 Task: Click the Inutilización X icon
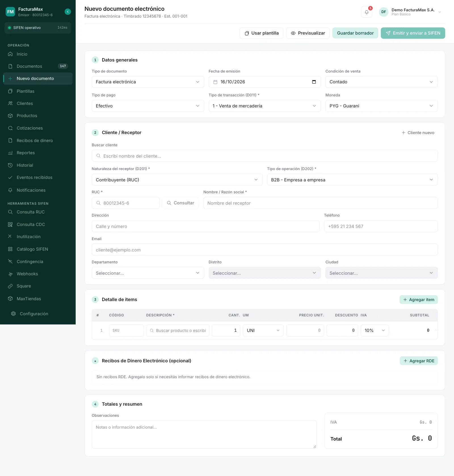(10, 236)
